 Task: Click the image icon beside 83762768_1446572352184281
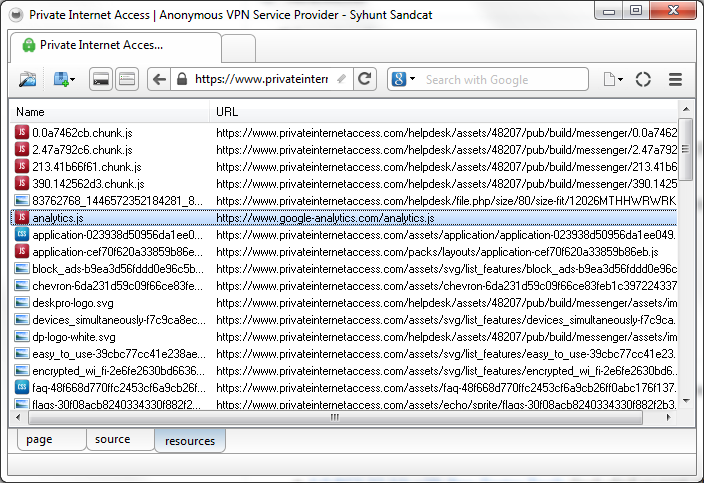click(x=22, y=201)
